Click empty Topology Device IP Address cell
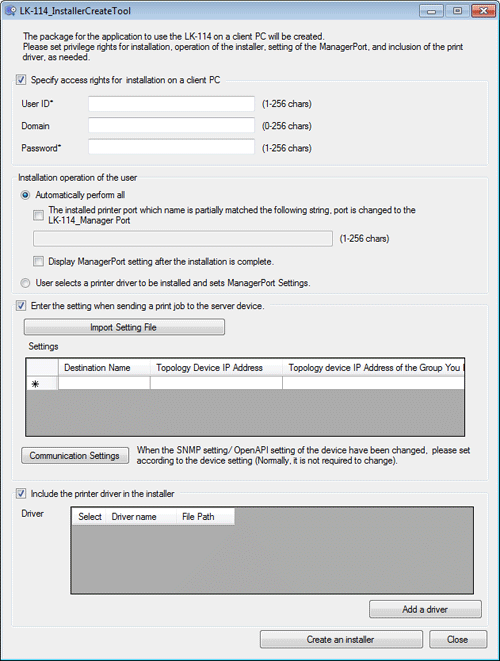 216,383
